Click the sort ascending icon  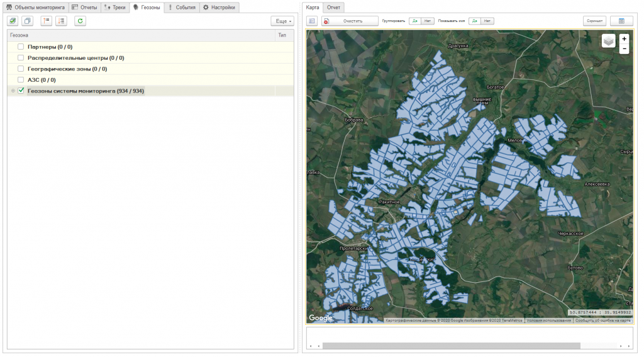click(45, 21)
